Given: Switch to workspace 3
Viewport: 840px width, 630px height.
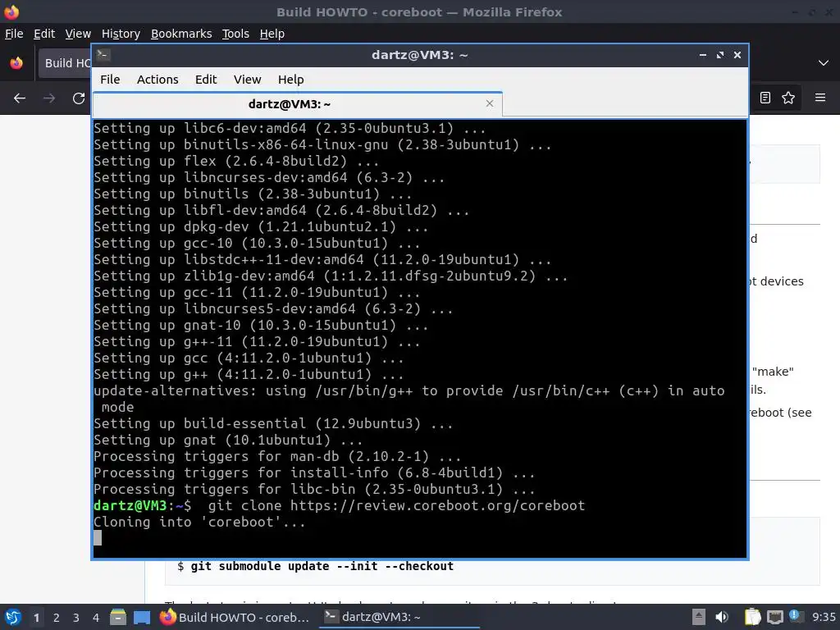Looking at the screenshot, I should pyautogui.click(x=76, y=618).
